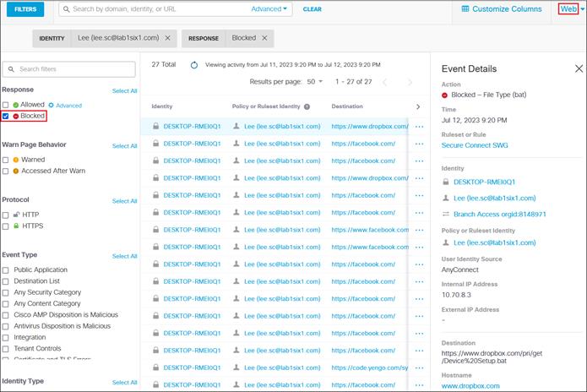Click the lock icon beside DESKTOP-RMEI0Q1 in Event Details
Viewport: 587px width, 392px height.
445,182
